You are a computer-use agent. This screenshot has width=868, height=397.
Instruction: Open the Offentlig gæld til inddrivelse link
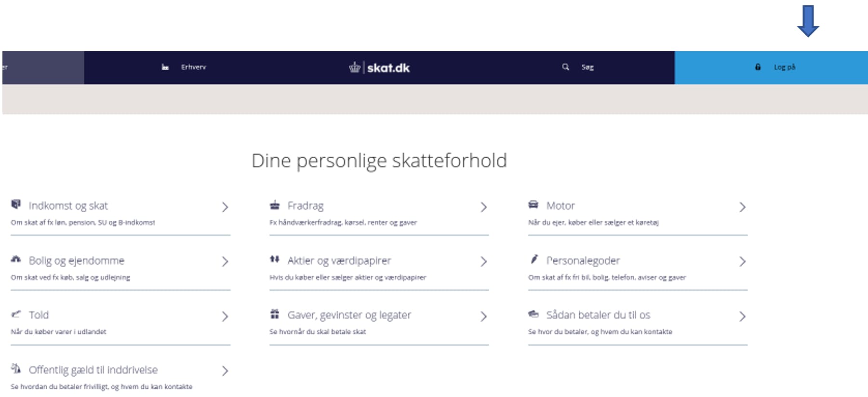tap(93, 370)
